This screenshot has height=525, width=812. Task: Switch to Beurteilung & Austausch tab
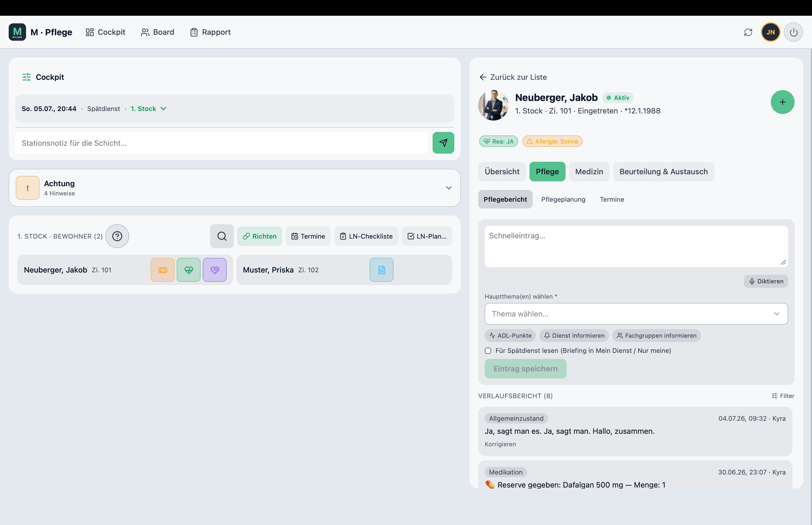pos(664,172)
